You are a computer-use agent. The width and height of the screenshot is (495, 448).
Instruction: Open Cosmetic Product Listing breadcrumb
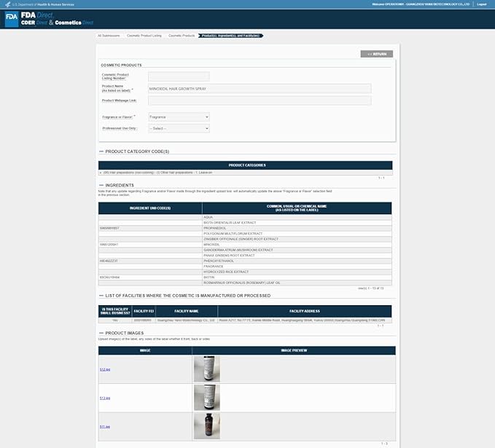pyautogui.click(x=144, y=35)
